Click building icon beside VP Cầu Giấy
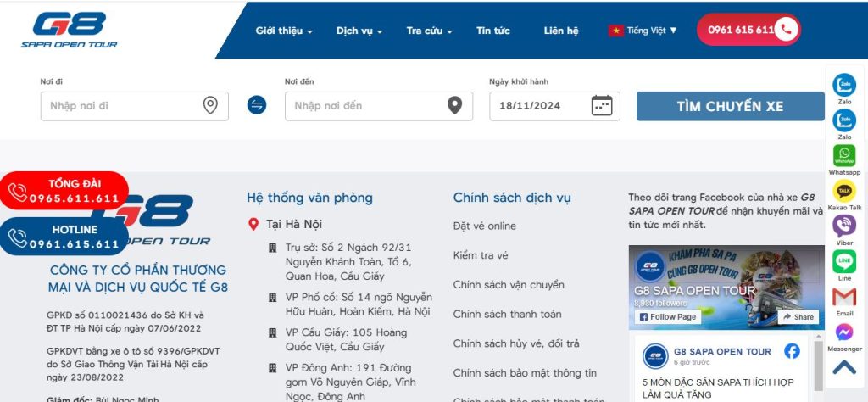This screenshot has height=402, width=868. click(272, 332)
